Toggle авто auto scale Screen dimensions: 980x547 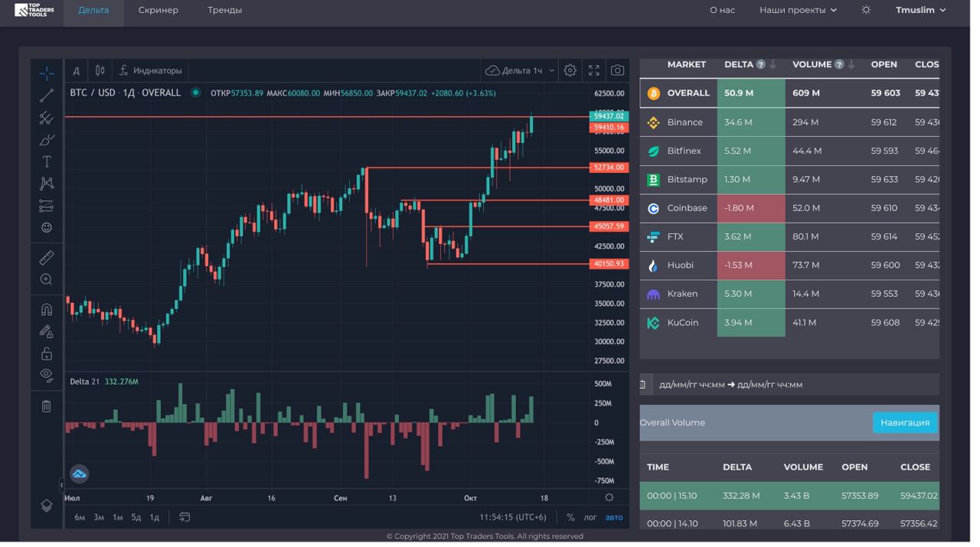(614, 518)
